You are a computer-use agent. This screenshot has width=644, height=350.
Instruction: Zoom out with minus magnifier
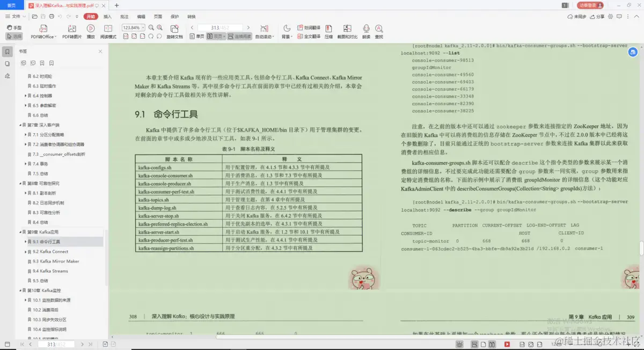[x=151, y=27]
